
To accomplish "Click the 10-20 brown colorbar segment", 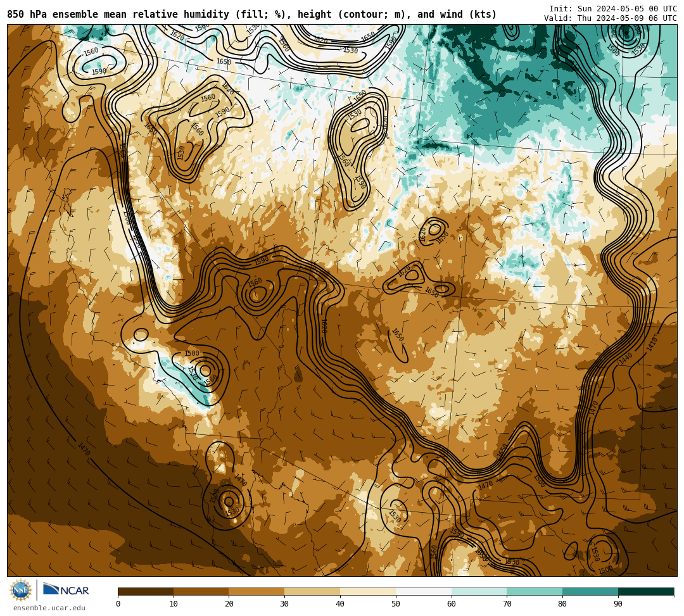I will click(x=201, y=591).
